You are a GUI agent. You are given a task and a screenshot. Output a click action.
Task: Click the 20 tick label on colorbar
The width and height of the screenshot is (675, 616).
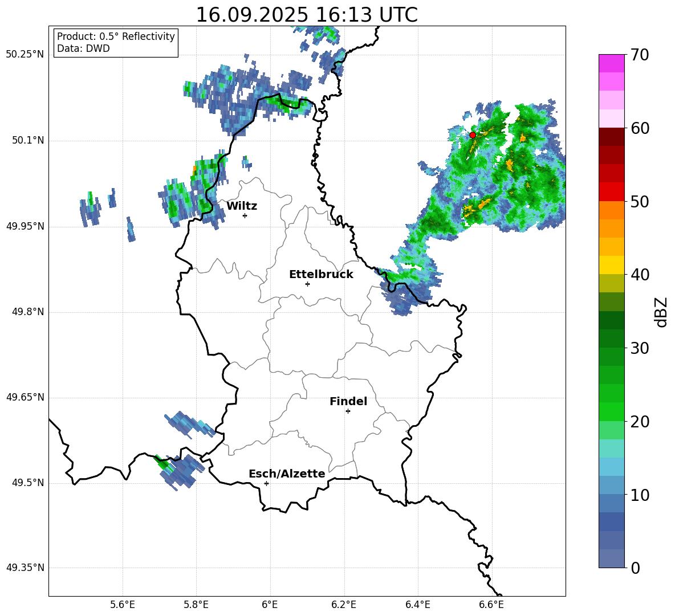640,422
